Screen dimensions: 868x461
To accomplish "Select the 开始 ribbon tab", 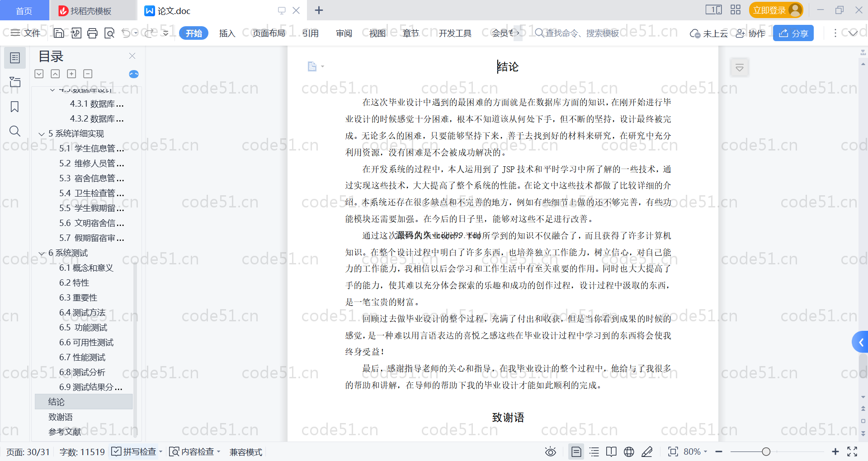I will tap(193, 33).
